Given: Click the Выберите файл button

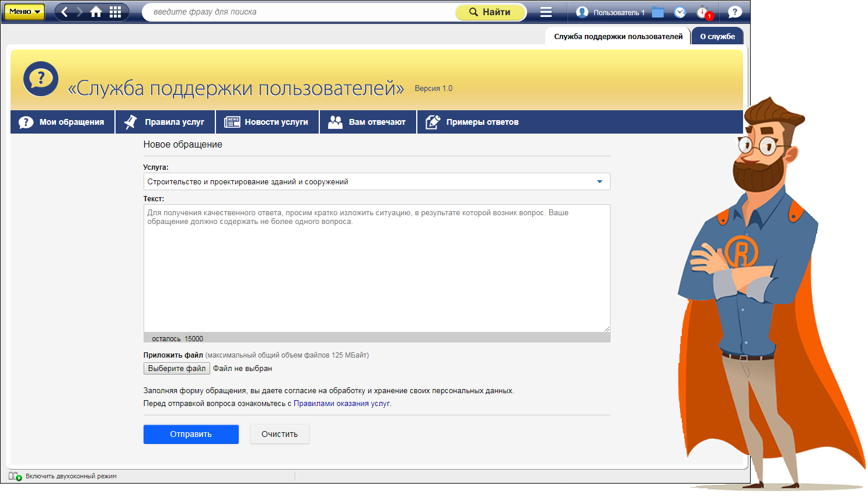Looking at the screenshot, I should click(176, 368).
